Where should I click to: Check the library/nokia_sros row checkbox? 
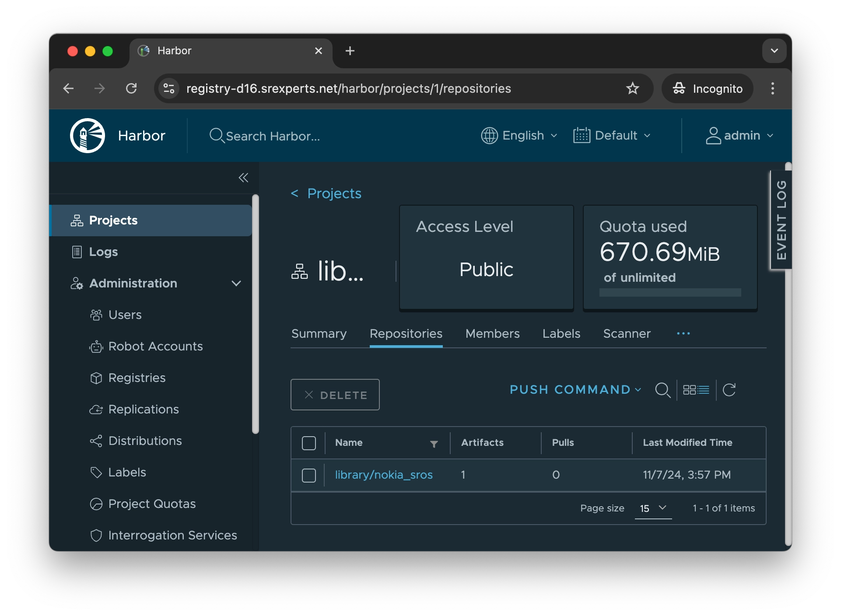(x=309, y=475)
